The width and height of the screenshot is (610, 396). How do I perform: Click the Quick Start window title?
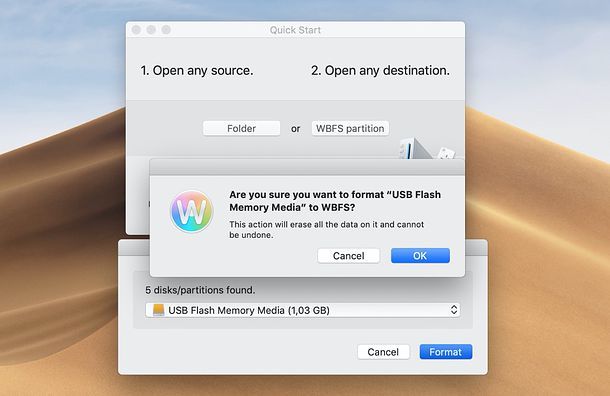[x=295, y=30]
